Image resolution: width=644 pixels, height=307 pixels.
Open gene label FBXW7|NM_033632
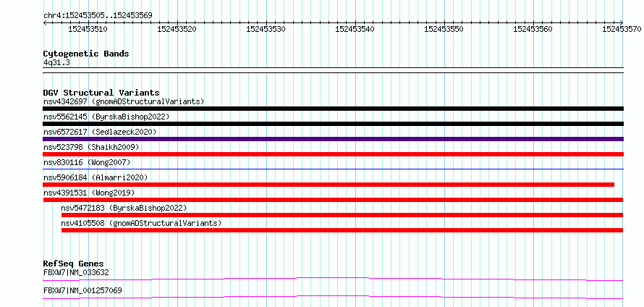click(76, 272)
